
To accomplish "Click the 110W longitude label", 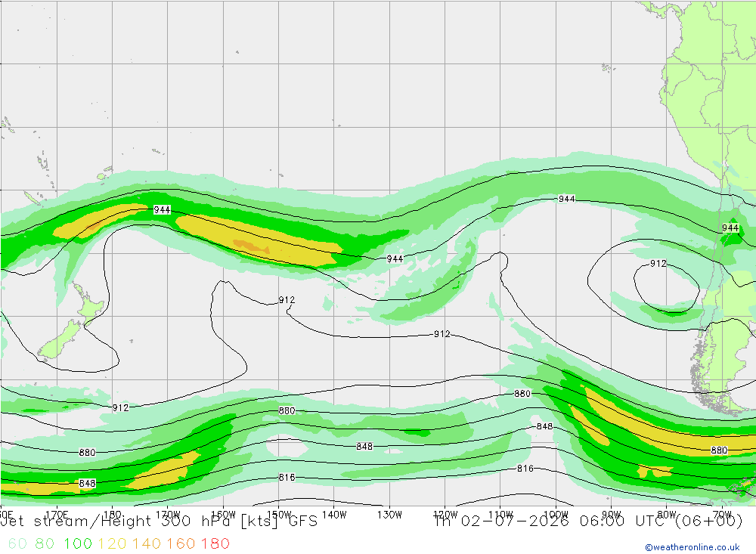I will click(500, 515).
